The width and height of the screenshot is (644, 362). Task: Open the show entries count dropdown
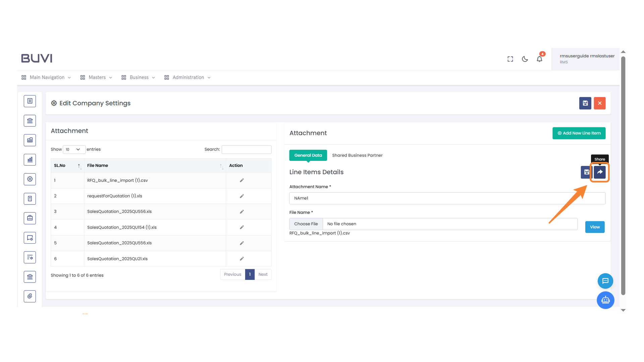pyautogui.click(x=73, y=149)
